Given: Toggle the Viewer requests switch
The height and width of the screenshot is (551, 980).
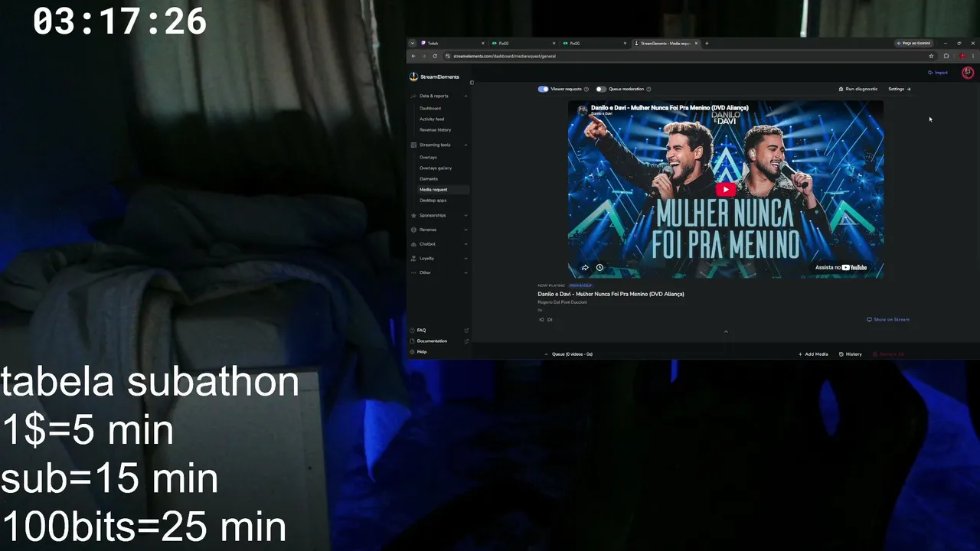Looking at the screenshot, I should [543, 90].
